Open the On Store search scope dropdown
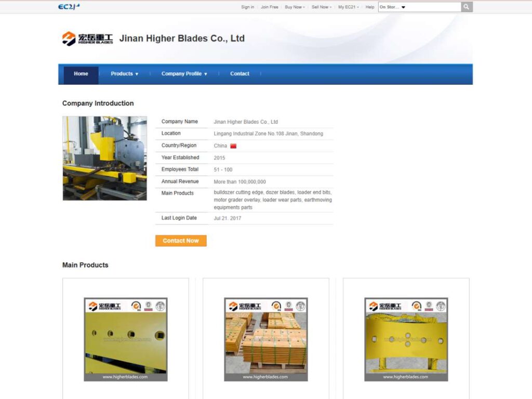This screenshot has height=399, width=532. coord(392,7)
